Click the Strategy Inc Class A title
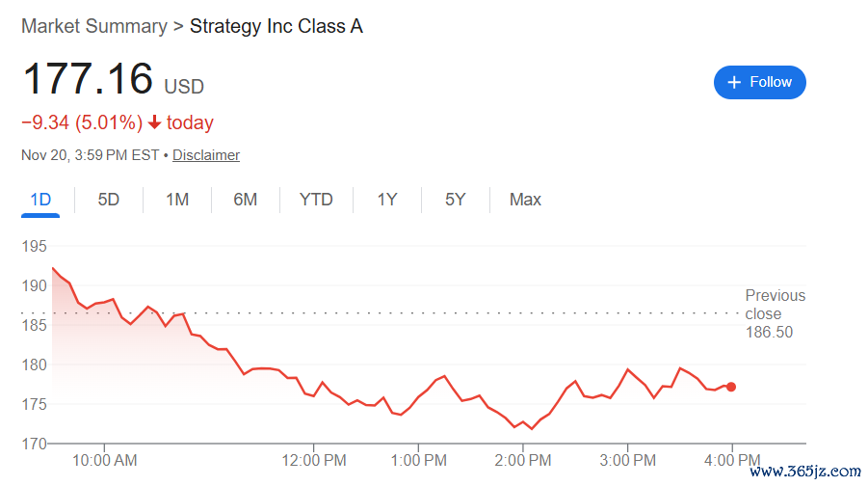Screen dimensions: 868x486 [276, 26]
